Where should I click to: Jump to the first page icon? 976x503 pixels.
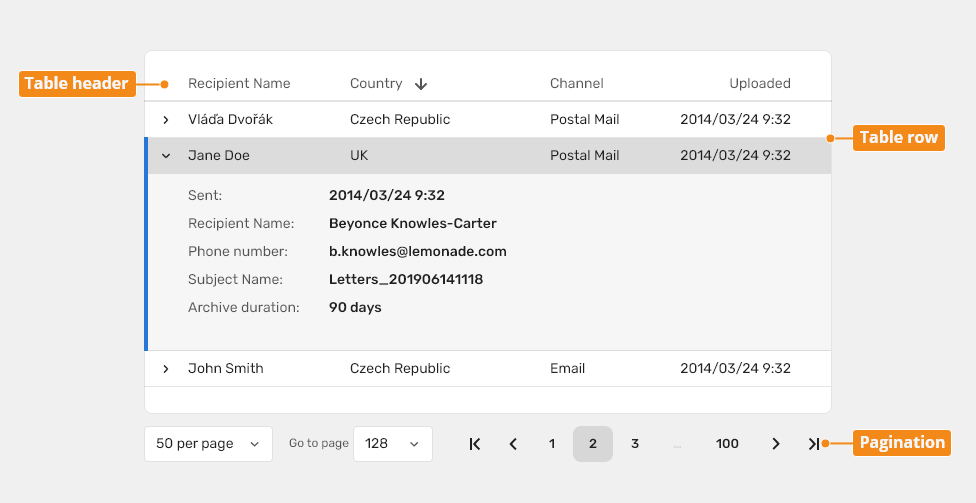475,444
